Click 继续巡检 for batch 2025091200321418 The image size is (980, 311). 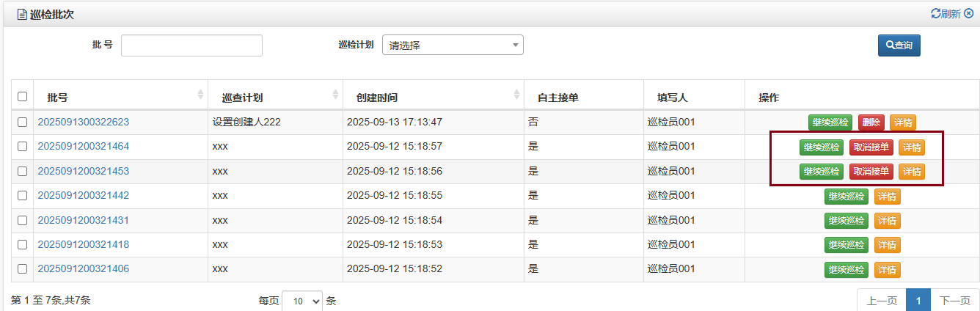846,245
